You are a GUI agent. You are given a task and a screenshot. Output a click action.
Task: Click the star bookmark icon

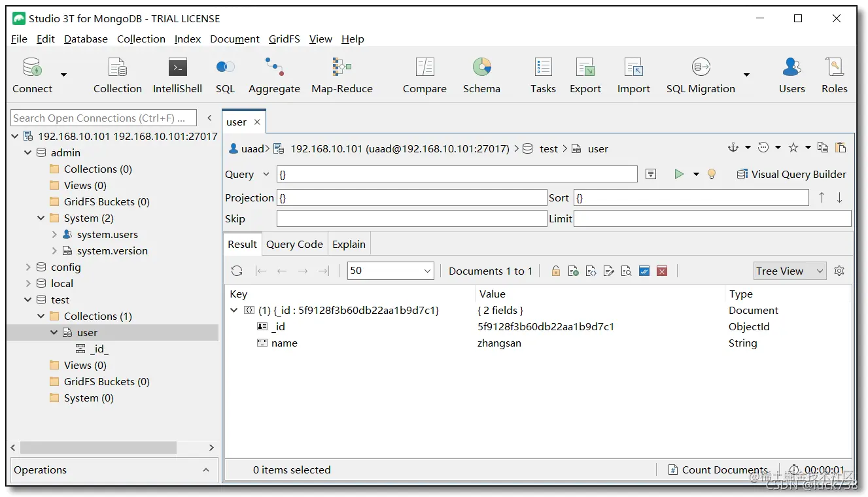coord(793,148)
